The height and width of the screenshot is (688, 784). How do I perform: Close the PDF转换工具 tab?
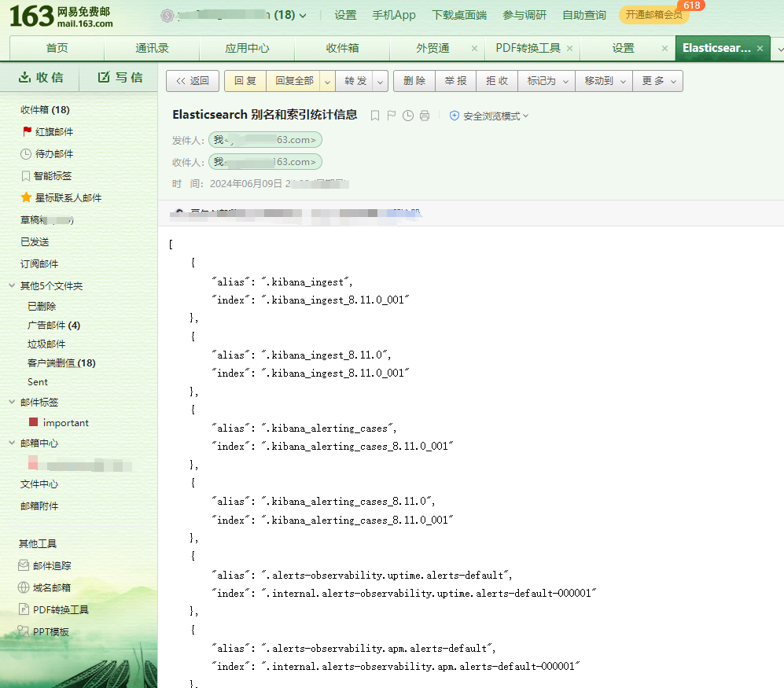coord(569,49)
